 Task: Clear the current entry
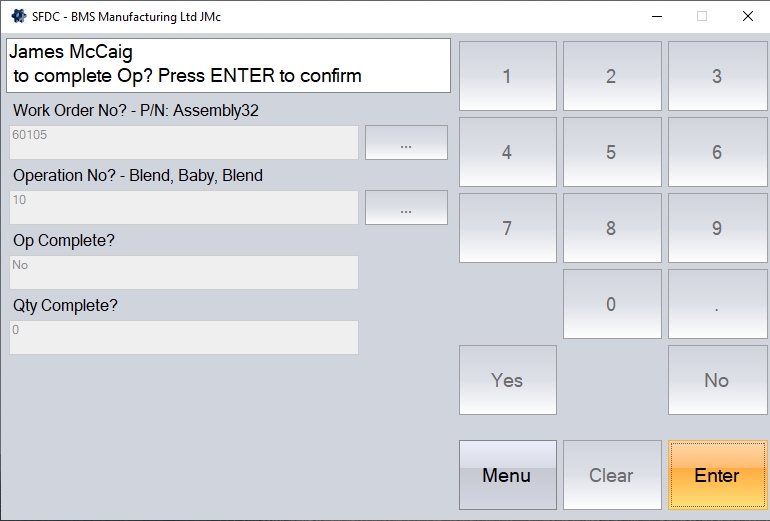click(x=611, y=475)
